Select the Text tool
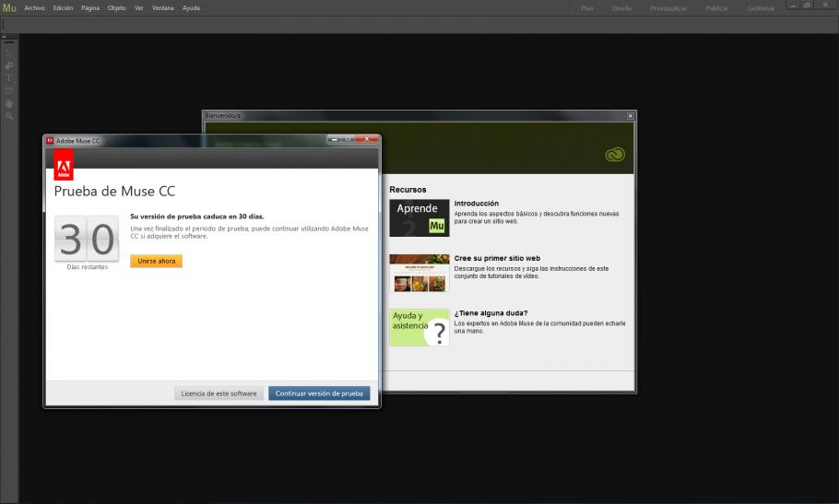The width and height of the screenshot is (839, 504). (9, 78)
